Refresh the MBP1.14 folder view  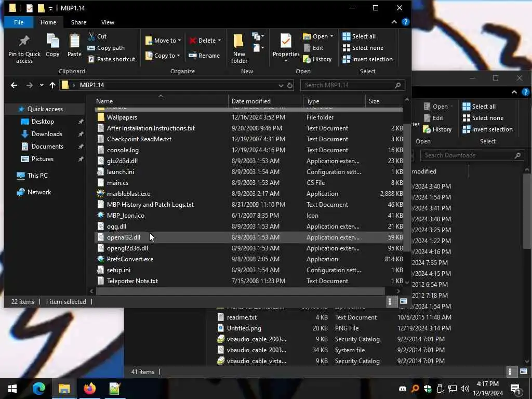(290, 85)
